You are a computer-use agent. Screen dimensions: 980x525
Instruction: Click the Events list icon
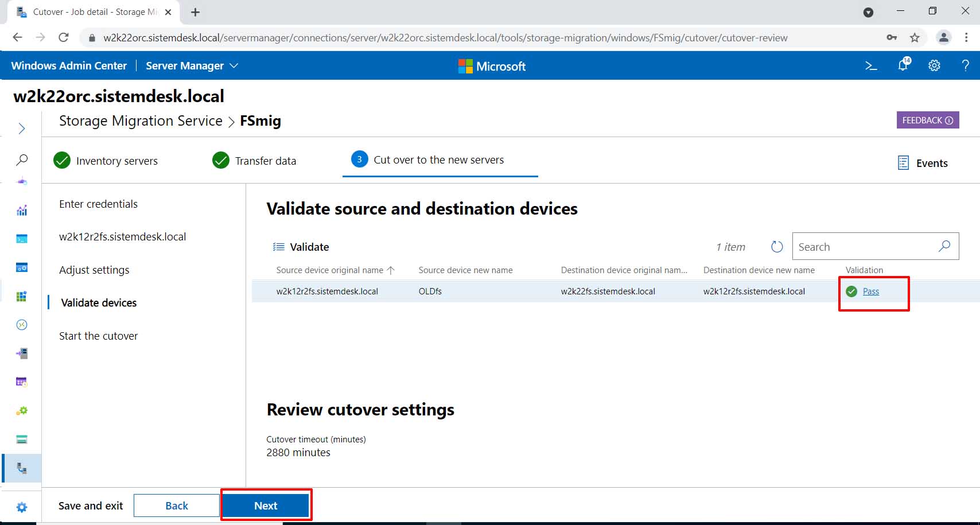(x=903, y=163)
